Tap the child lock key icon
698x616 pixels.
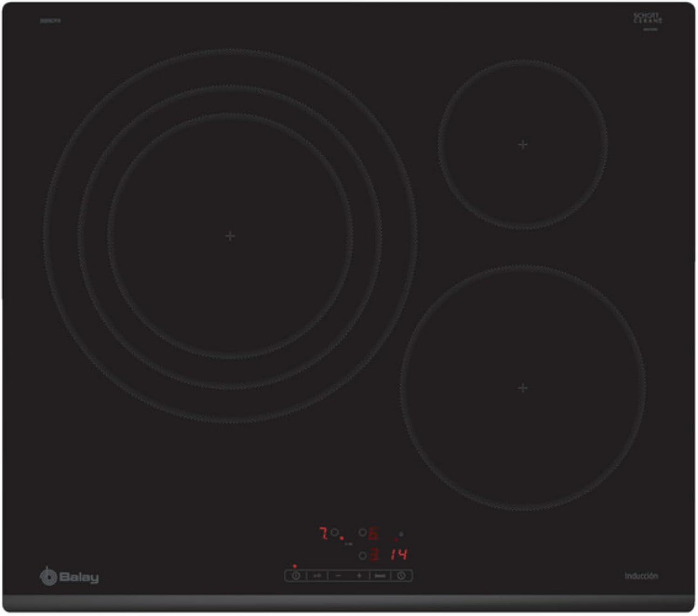tap(317, 576)
